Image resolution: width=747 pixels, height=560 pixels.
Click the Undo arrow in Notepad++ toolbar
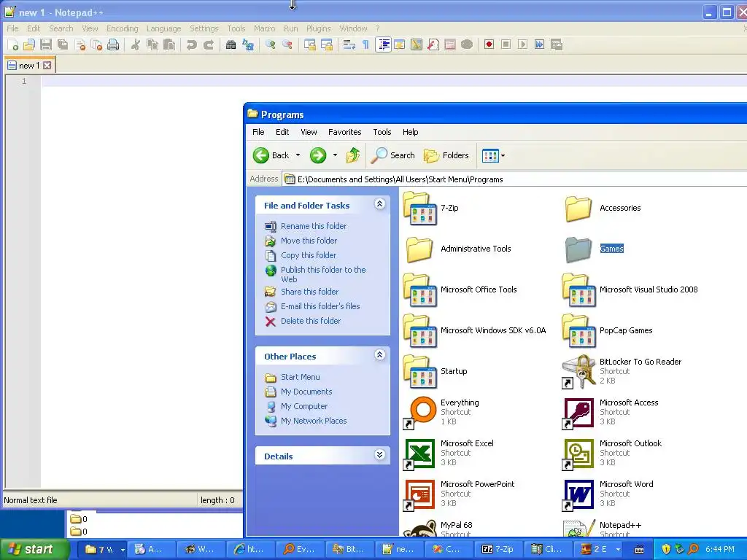192,44
